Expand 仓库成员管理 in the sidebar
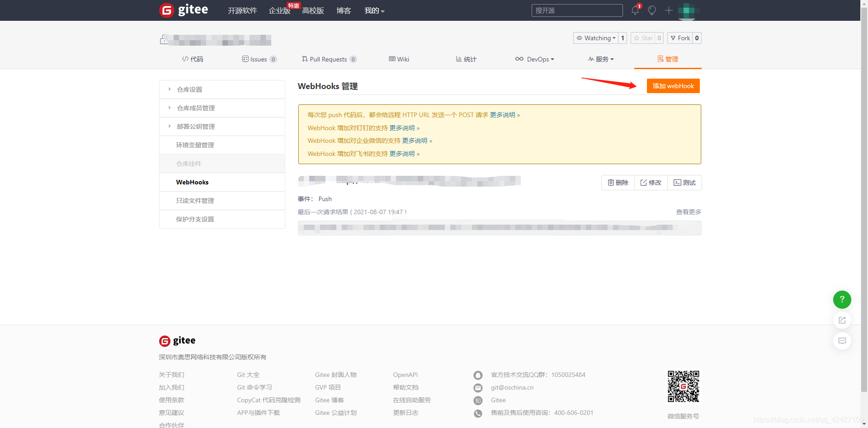The image size is (868, 428). (222, 108)
